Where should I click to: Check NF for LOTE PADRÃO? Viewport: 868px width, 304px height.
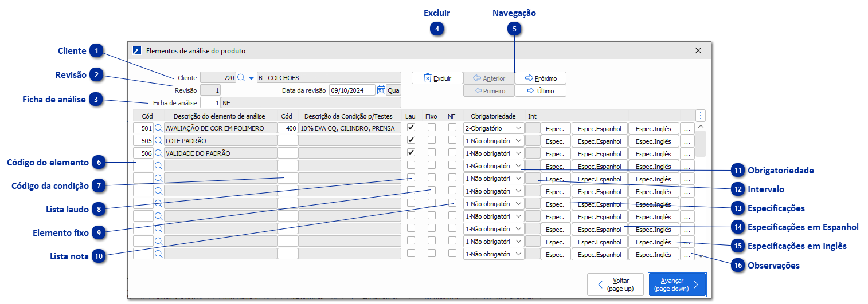pos(452,140)
